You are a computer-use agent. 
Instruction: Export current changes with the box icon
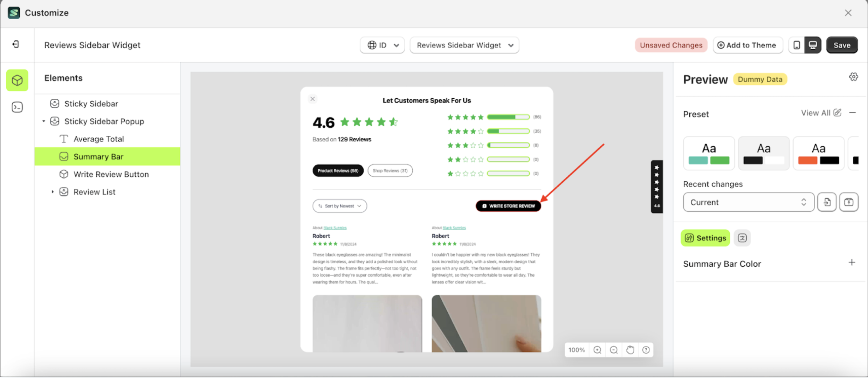point(849,202)
